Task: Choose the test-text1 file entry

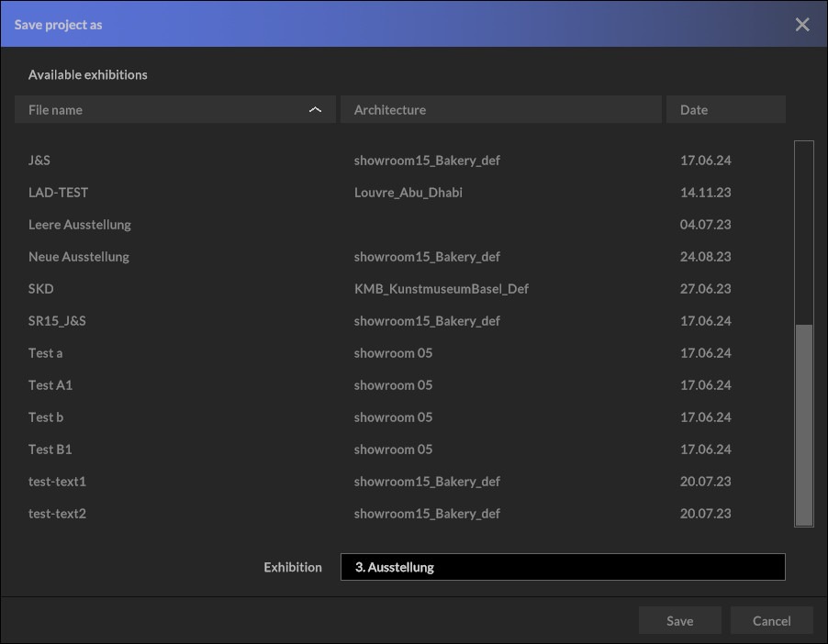Action: click(x=57, y=482)
